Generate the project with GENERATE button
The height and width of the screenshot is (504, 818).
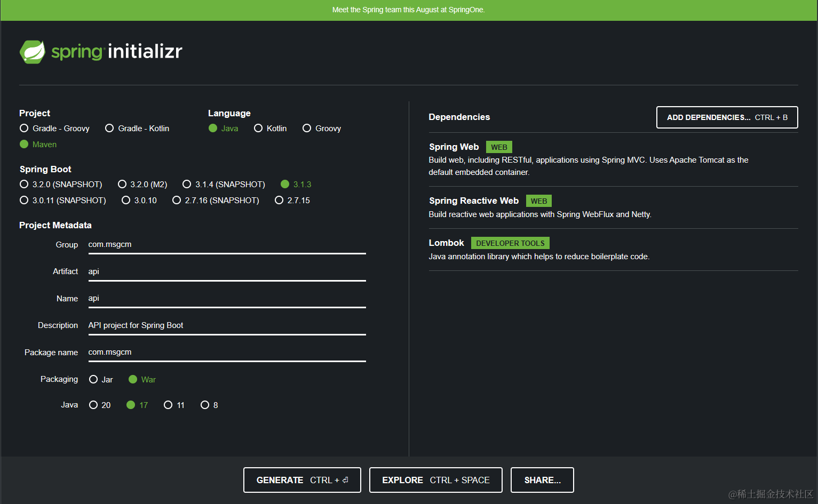point(302,480)
